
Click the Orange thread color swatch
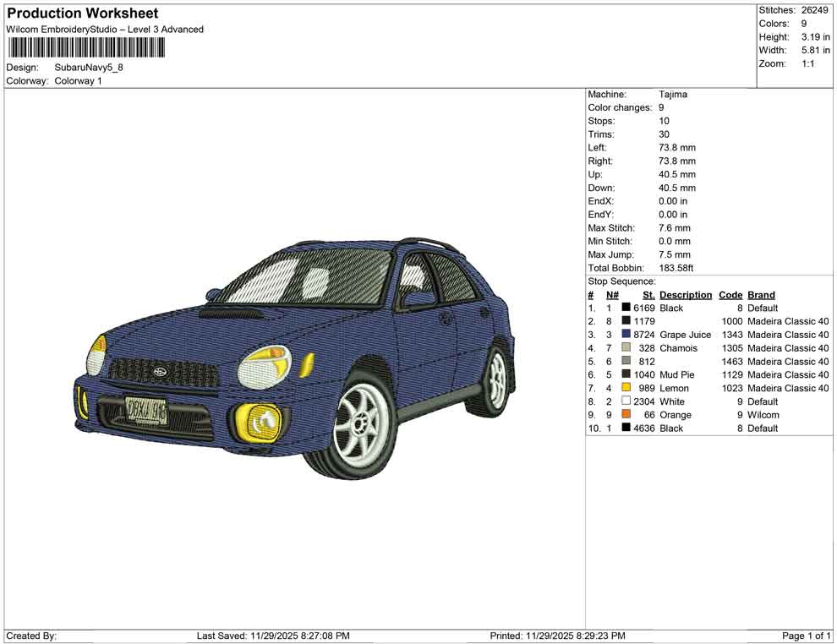pyautogui.click(x=626, y=415)
